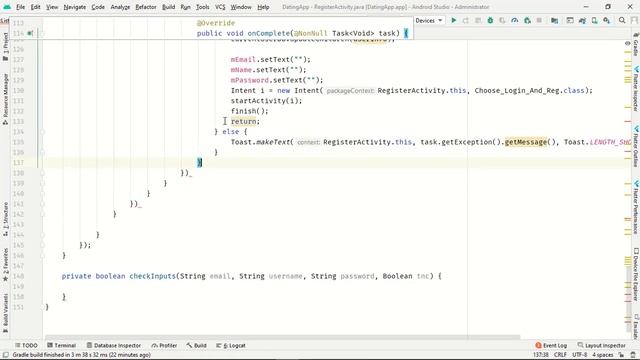The width and height of the screenshot is (640, 360).
Task: Open the Favorites side panel
Action: click(x=5, y=264)
